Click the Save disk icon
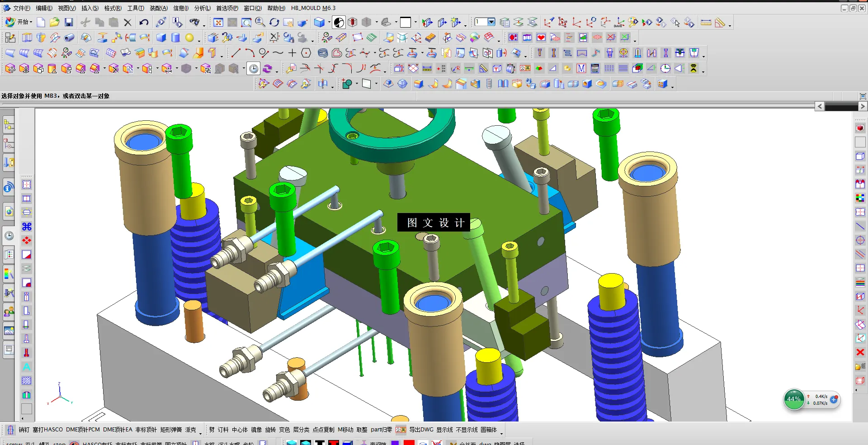868x445 pixels. point(69,22)
